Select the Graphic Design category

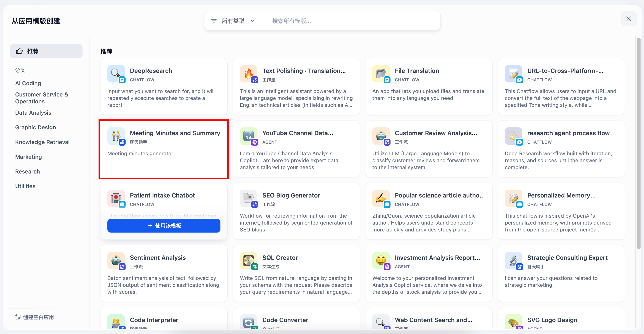tap(35, 127)
